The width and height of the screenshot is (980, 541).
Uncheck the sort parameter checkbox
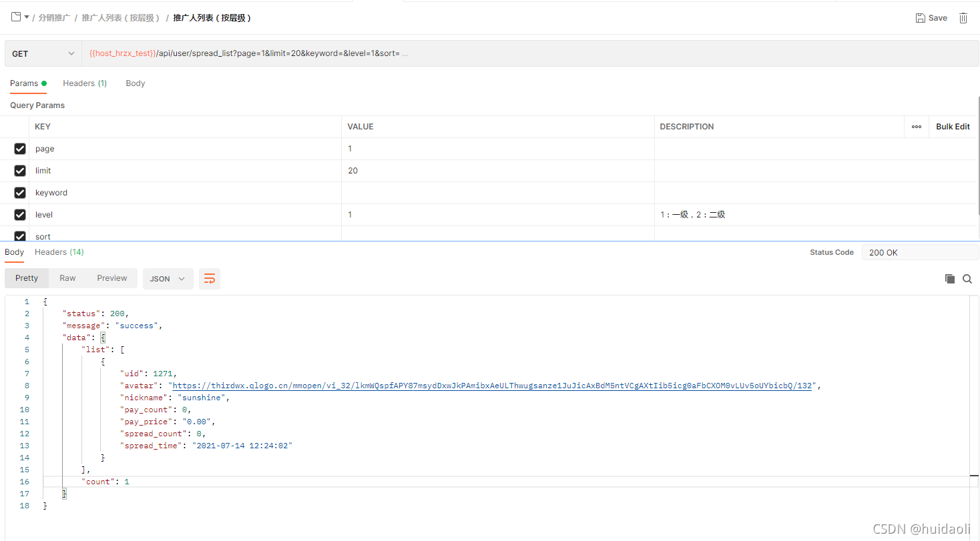pos(20,236)
